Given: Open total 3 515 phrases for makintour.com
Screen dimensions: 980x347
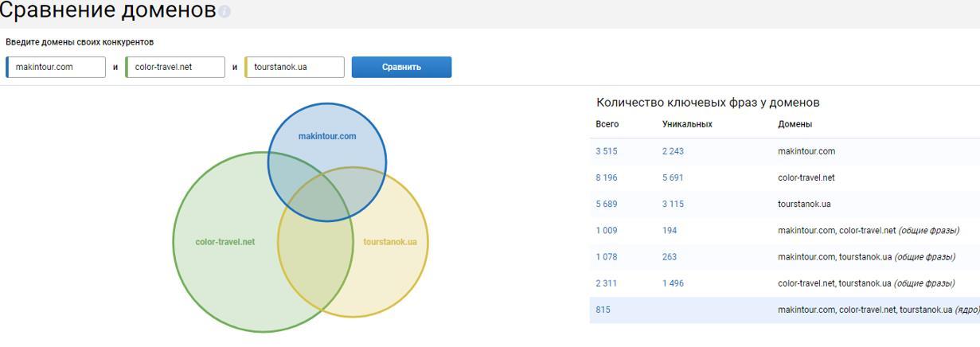Looking at the screenshot, I should (x=606, y=151).
